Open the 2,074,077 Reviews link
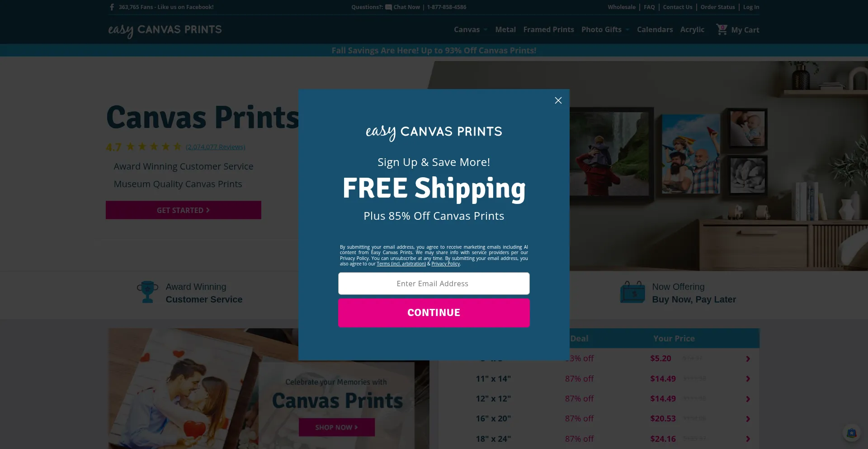Screen dimensions: 868x449 tap(216, 147)
